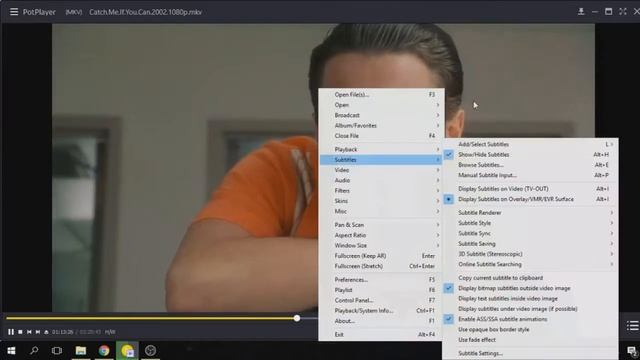
Task: Open Subtitle Settings... entry
Action: 530,353
